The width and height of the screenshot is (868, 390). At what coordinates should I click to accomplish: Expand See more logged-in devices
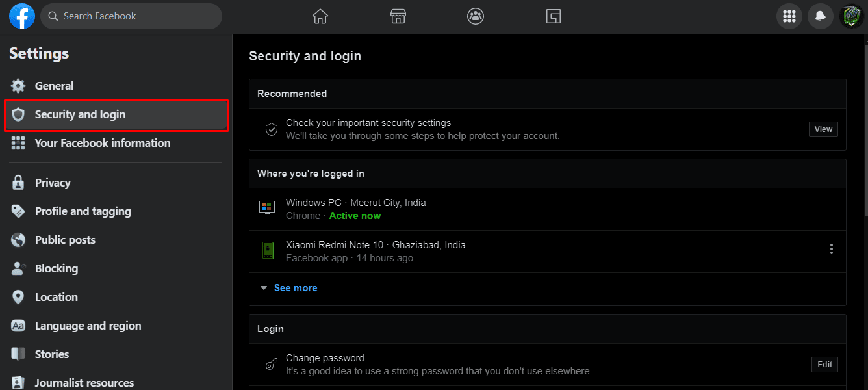coord(295,288)
